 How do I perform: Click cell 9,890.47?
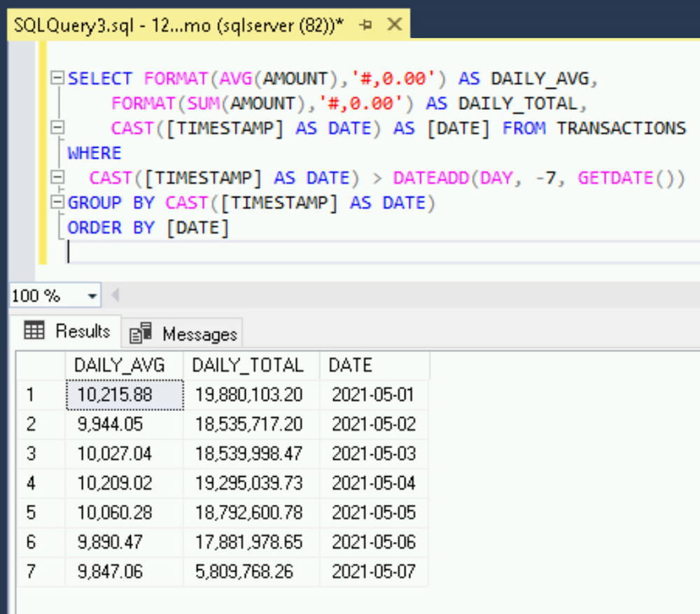pyautogui.click(x=125, y=542)
